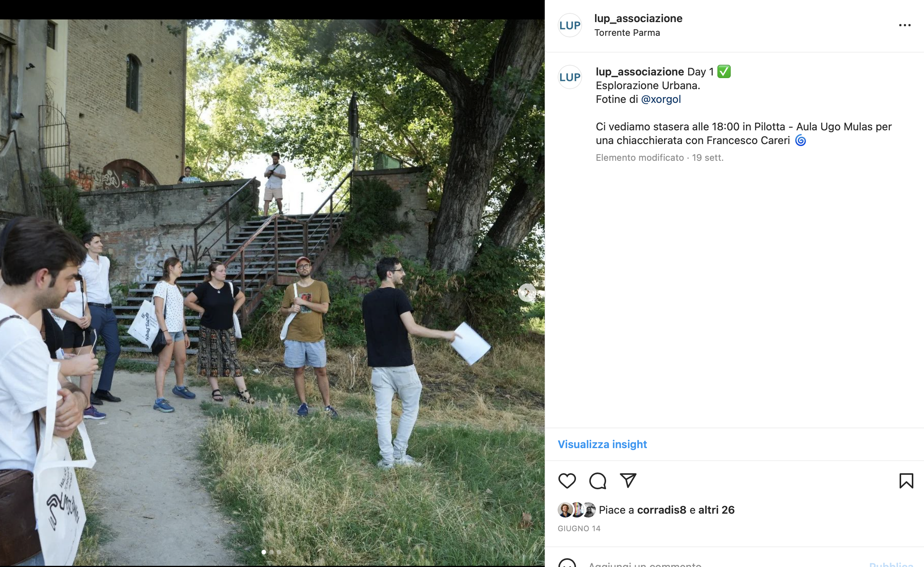Screen dimensions: 924x567
Task: Open the emoji picker in comment box
Action: tap(567, 563)
